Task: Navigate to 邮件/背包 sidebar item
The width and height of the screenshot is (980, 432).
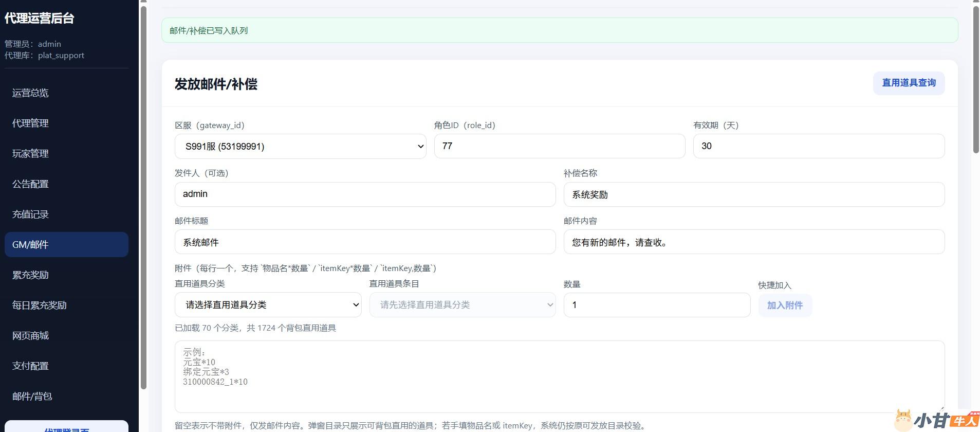Action: pyautogui.click(x=32, y=397)
